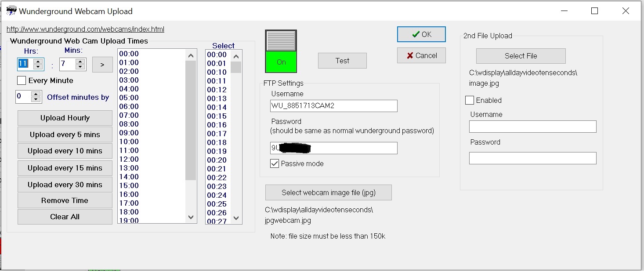Decrease the Mins spinner value

(x=80, y=67)
